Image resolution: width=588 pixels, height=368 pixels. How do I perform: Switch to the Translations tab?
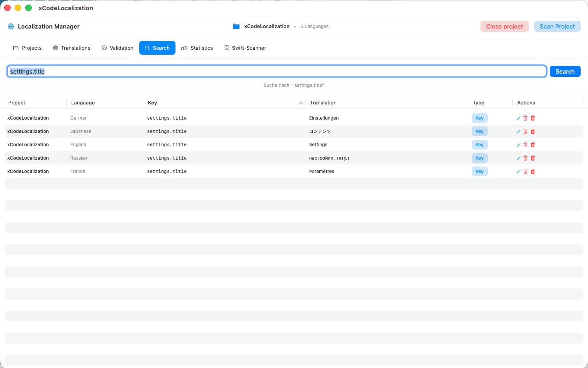(x=72, y=48)
